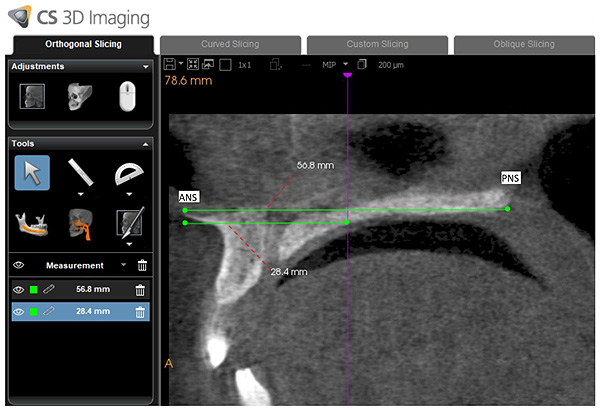Image resolution: width=600 pixels, height=410 pixels.
Task: Toggle visibility of 28.4 mm measurement
Action: [x=18, y=312]
